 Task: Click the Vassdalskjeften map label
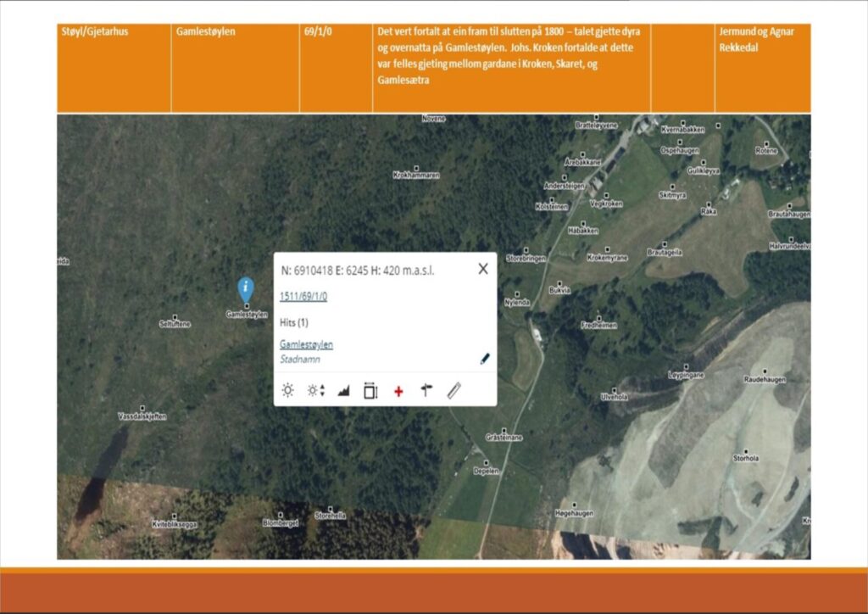point(142,416)
